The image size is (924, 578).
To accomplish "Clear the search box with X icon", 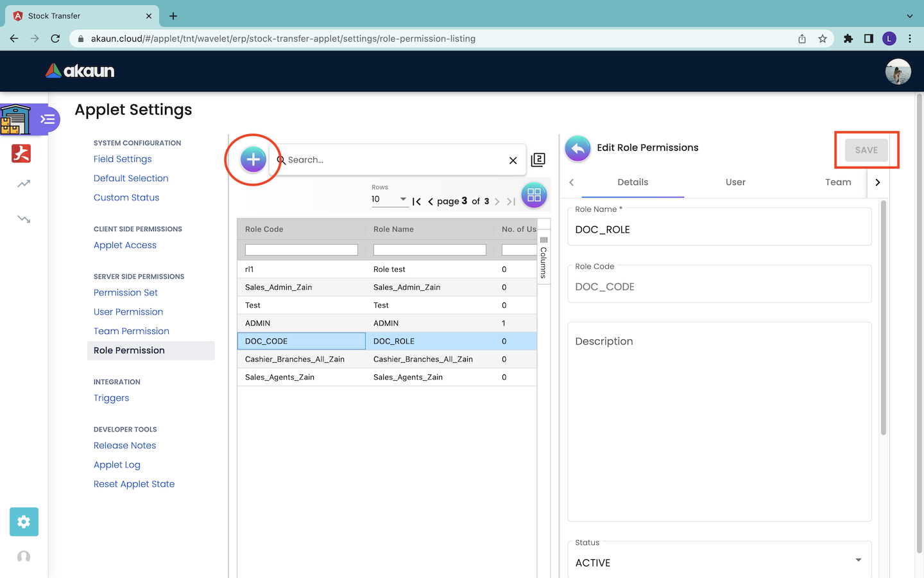I will [x=513, y=161].
